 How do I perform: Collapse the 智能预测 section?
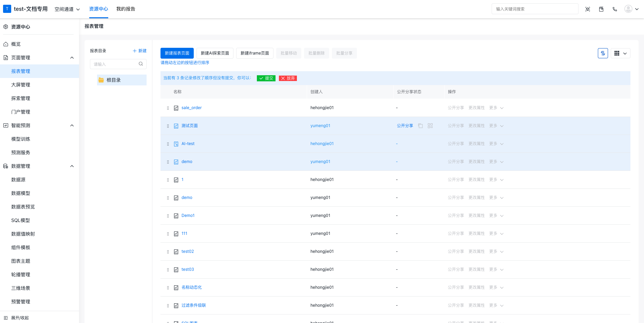click(x=72, y=125)
